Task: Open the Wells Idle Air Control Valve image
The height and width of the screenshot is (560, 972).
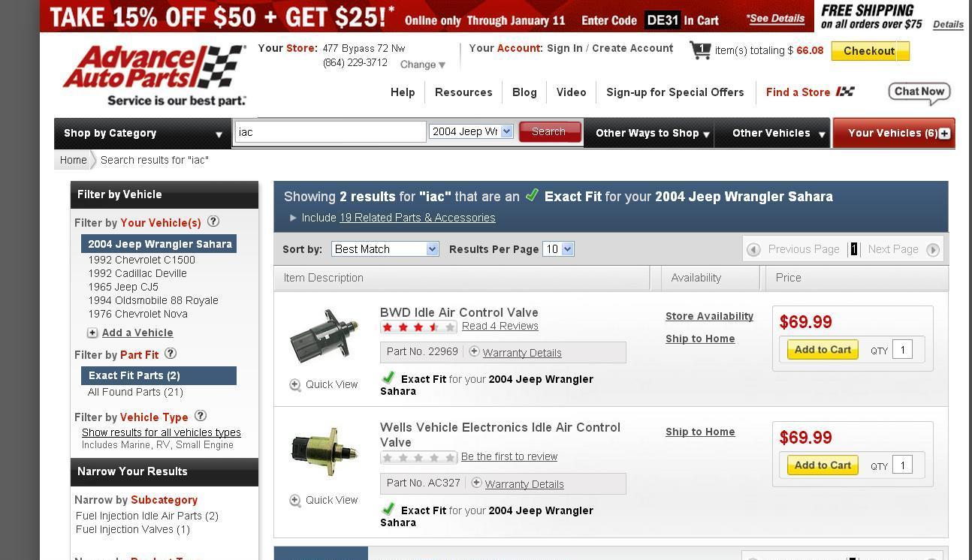Action: pos(325,451)
